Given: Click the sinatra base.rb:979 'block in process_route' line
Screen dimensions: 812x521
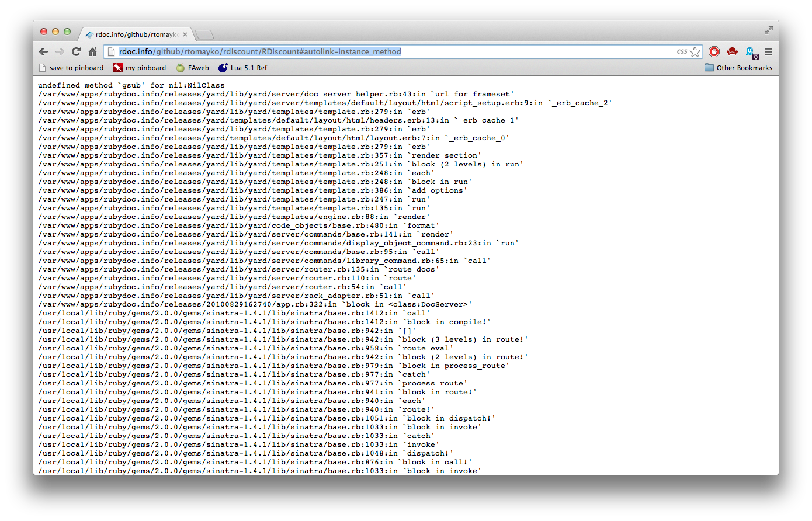Looking at the screenshot, I should tap(274, 366).
